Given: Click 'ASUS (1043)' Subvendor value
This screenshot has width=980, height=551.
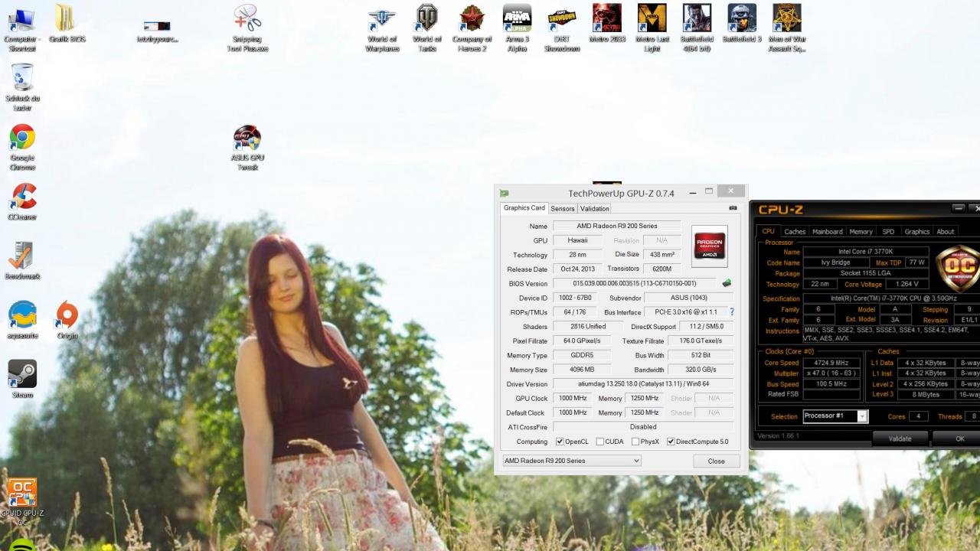Looking at the screenshot, I should tap(688, 298).
